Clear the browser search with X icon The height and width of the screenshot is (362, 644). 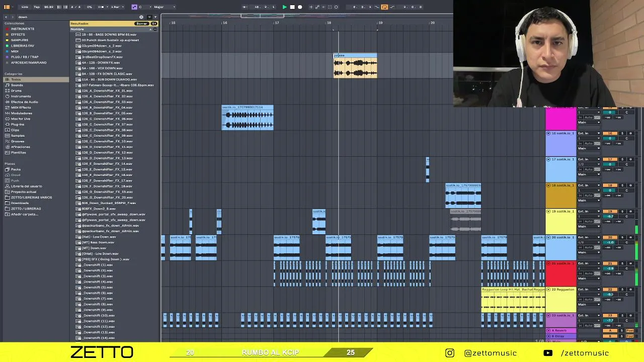141,17
